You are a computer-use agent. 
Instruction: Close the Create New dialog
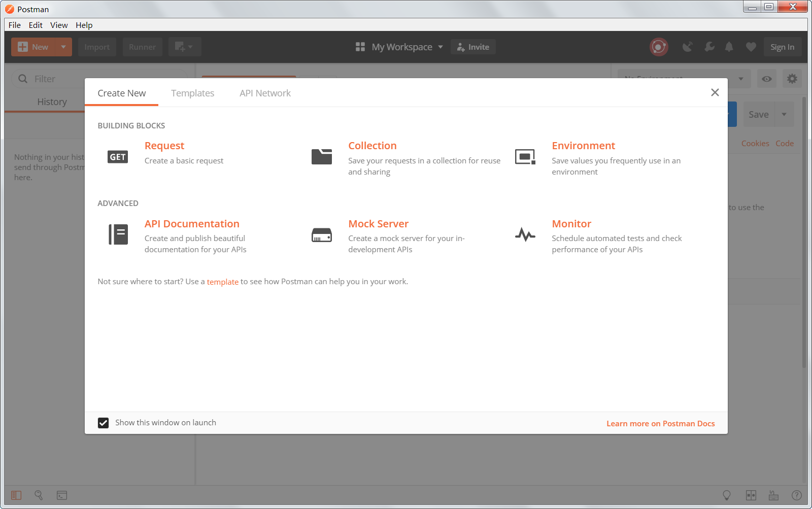pos(715,92)
